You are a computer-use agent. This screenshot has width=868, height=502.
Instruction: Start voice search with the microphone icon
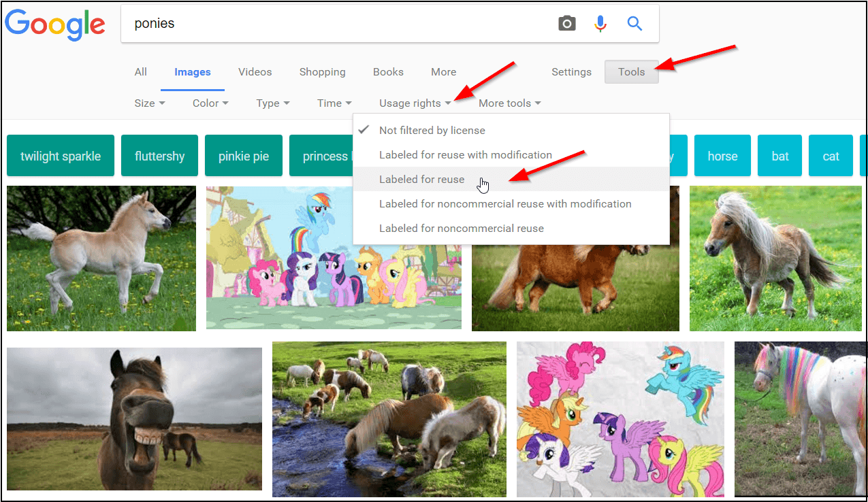(600, 22)
